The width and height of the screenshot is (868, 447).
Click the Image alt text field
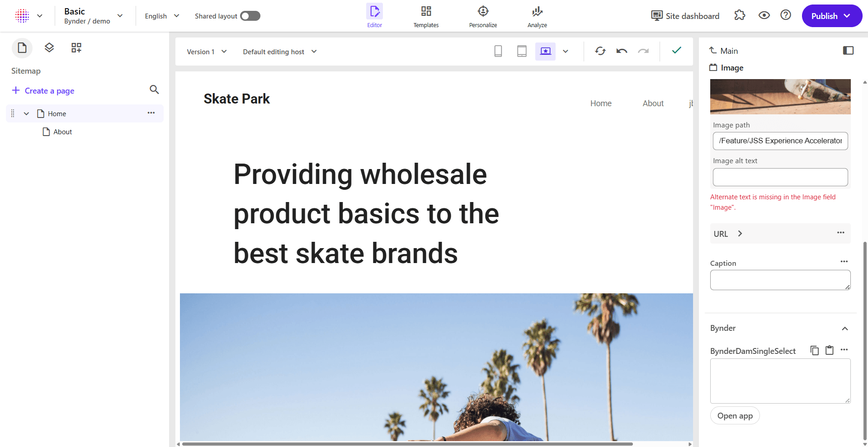[x=780, y=177]
